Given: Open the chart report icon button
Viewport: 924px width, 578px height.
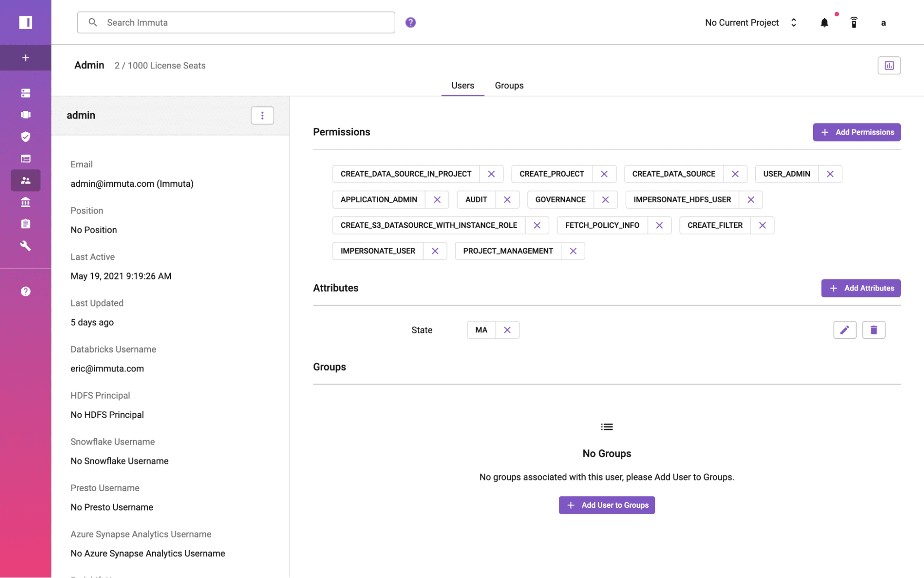Looking at the screenshot, I should 889,65.
